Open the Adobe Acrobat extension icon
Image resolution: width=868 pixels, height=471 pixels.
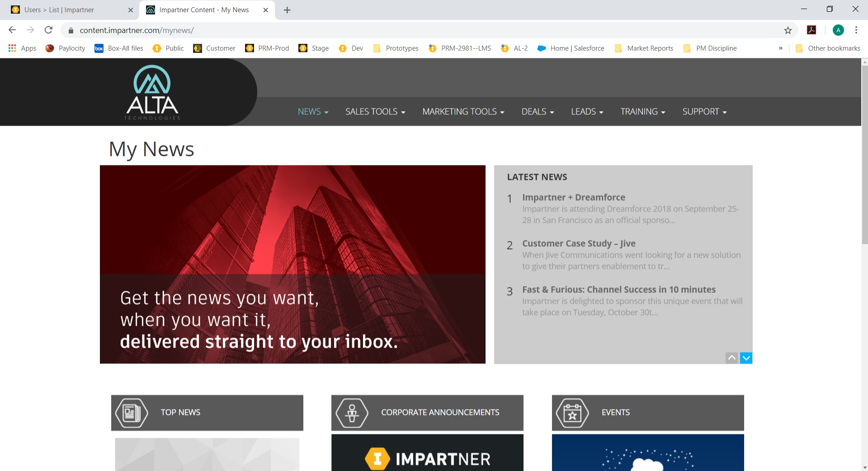(811, 30)
